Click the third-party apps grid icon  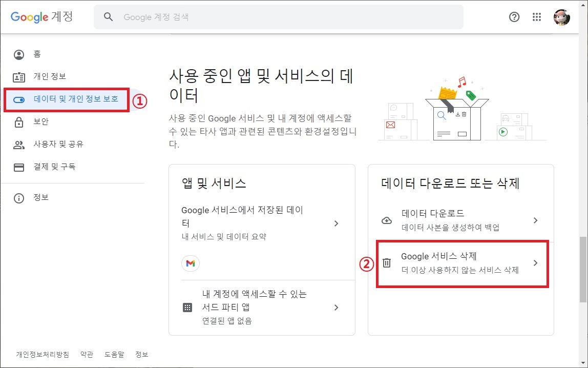187,308
